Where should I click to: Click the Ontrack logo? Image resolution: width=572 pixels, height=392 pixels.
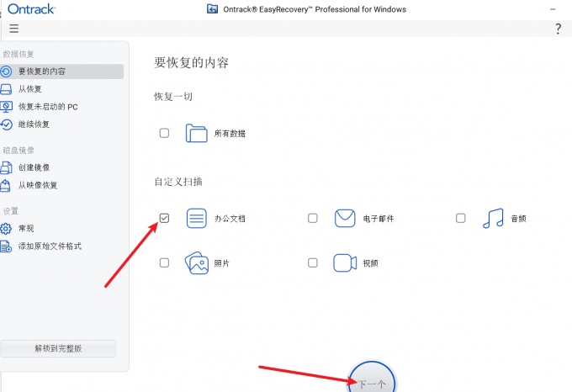(x=31, y=9)
